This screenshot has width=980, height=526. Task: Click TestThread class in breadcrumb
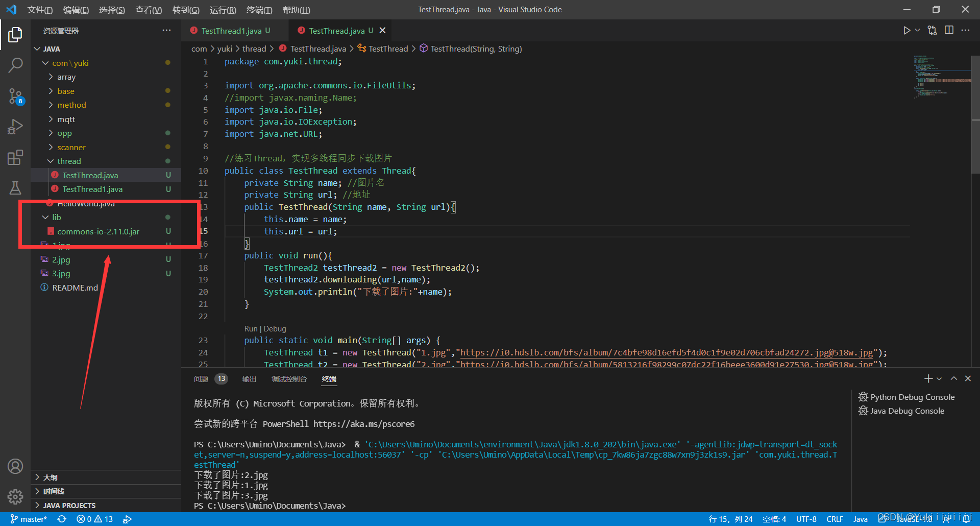(x=383, y=49)
